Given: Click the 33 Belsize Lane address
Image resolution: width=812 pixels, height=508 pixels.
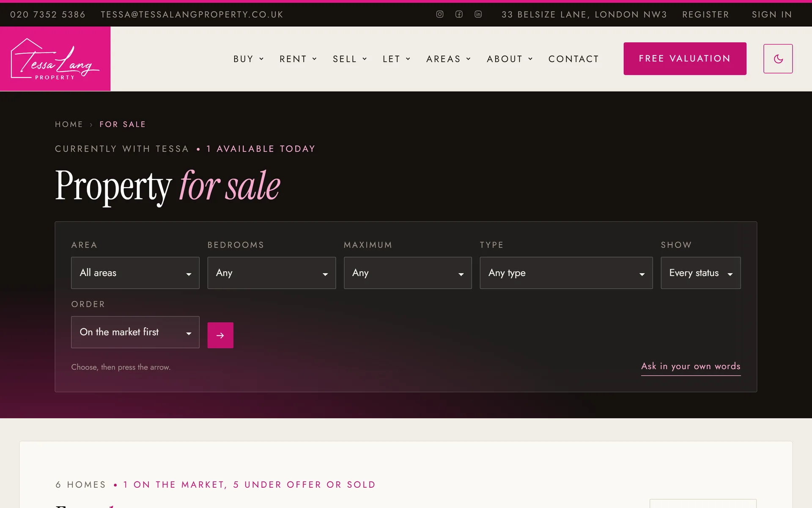Looking at the screenshot, I should click(584, 14).
